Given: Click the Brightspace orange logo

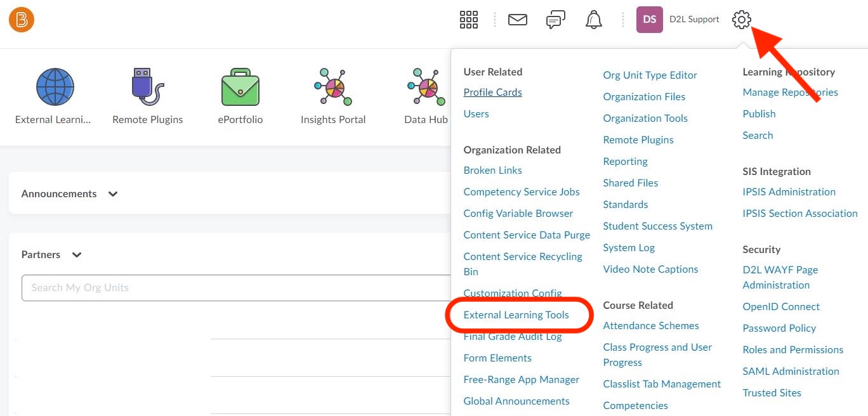Looking at the screenshot, I should pos(22,20).
